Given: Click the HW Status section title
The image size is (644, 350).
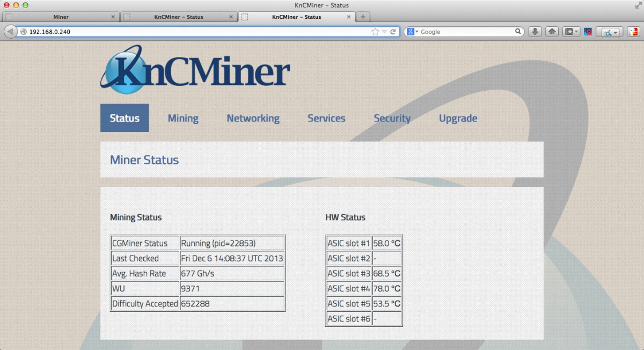Looking at the screenshot, I should 345,217.
